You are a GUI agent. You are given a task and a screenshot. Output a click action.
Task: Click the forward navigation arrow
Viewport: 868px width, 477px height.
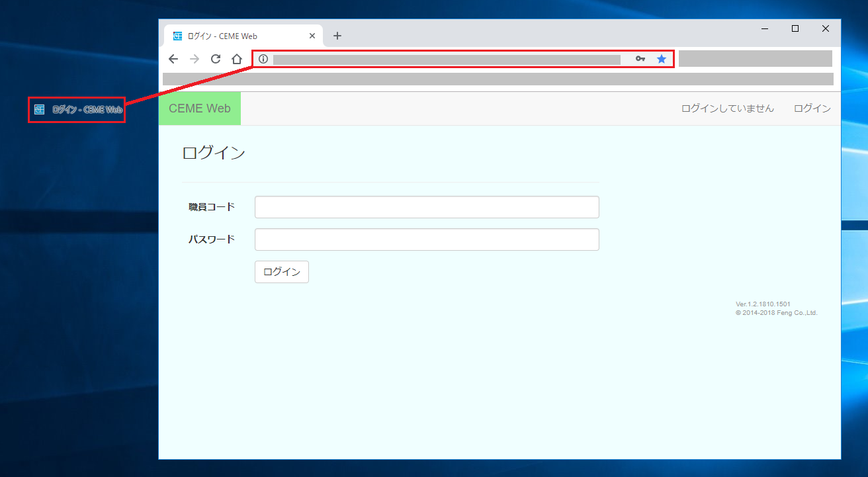(194, 58)
